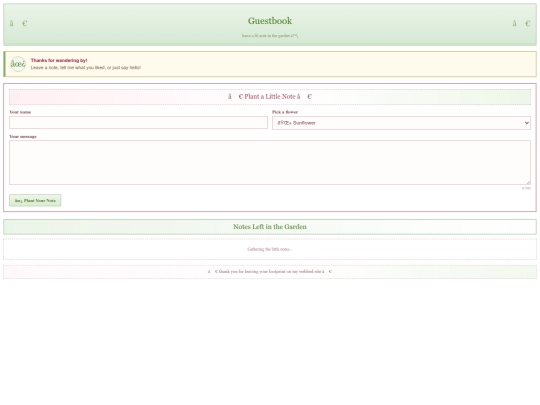Click the Leave a note, tell me line
The height and width of the screenshot is (405, 540).
86,68
